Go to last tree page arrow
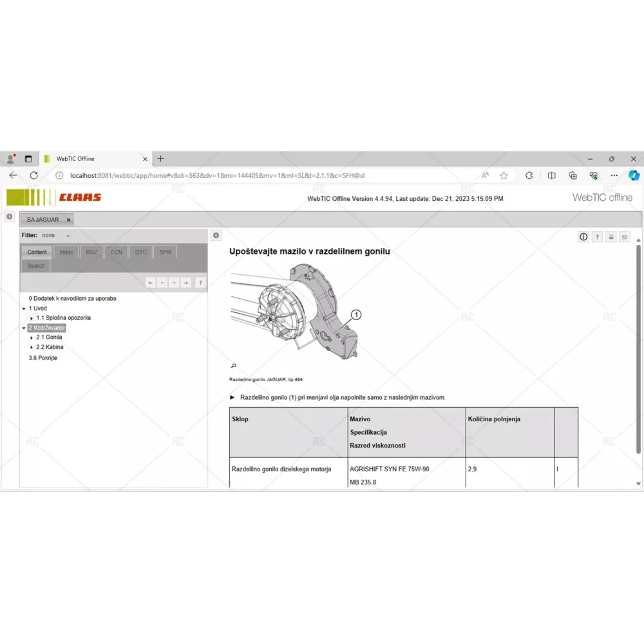644x644 pixels. tap(185, 283)
